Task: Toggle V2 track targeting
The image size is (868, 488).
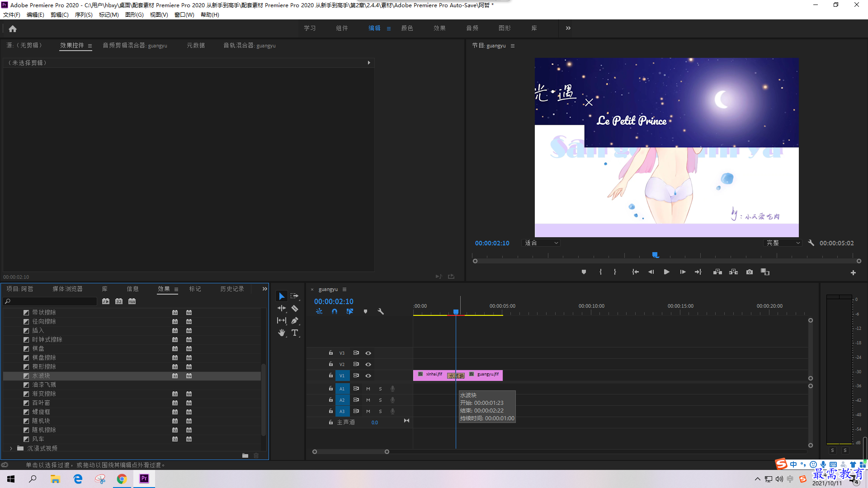Action: pos(342,364)
